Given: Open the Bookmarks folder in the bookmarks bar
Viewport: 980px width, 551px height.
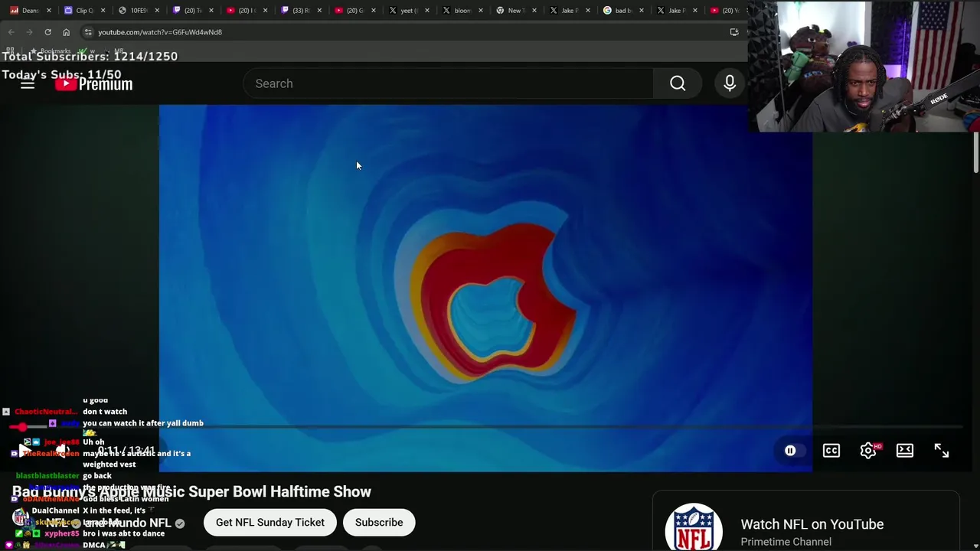Looking at the screenshot, I should (x=51, y=51).
